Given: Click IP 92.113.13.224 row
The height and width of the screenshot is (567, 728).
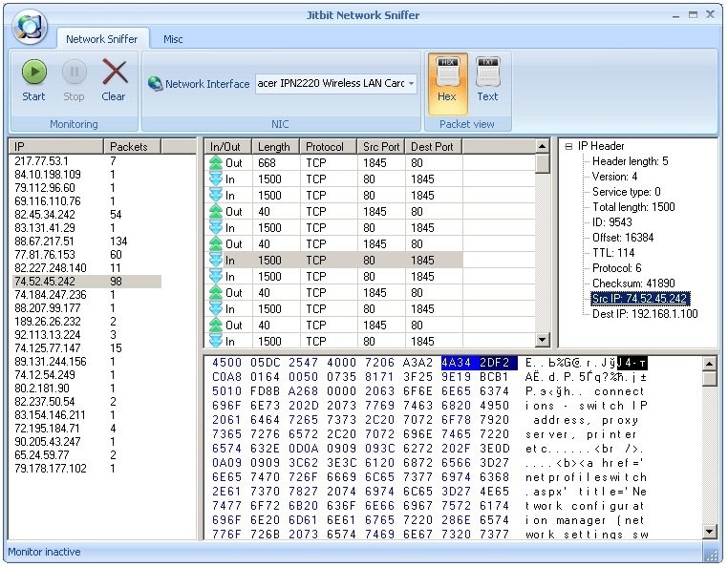Looking at the screenshot, I should 87,335.
